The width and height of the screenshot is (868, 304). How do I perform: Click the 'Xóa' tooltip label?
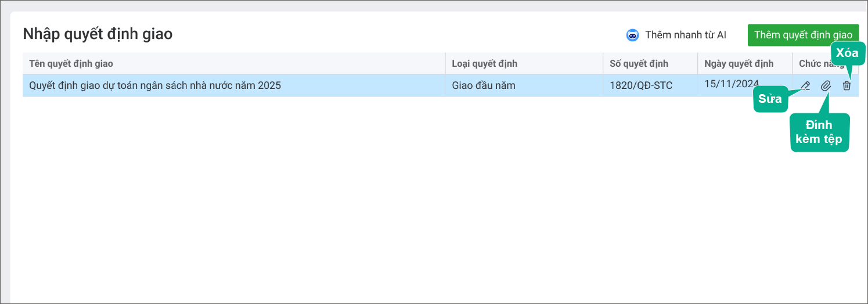(847, 52)
